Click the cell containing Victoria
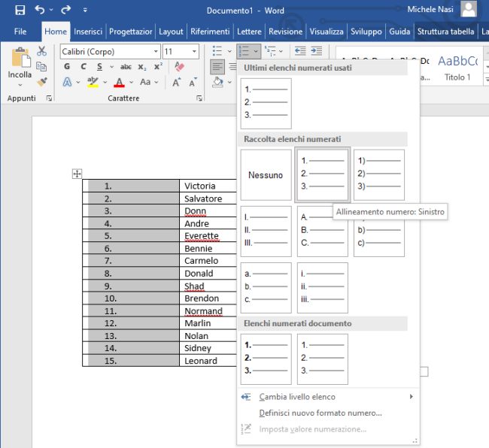The image size is (489, 448). point(208,186)
